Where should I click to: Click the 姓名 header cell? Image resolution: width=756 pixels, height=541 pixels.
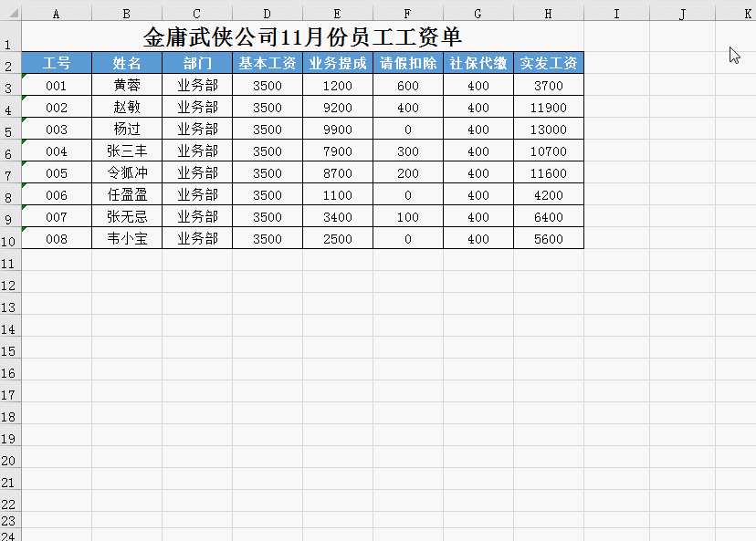[x=126, y=63]
